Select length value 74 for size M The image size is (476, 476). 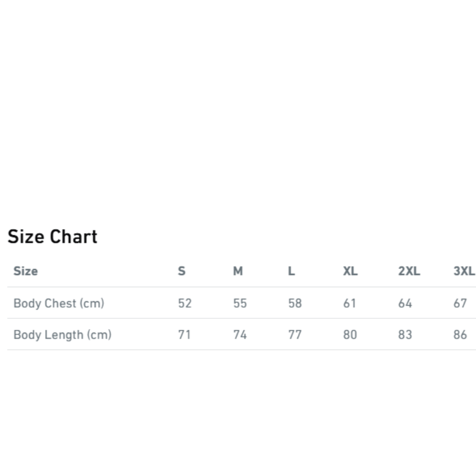coord(240,334)
